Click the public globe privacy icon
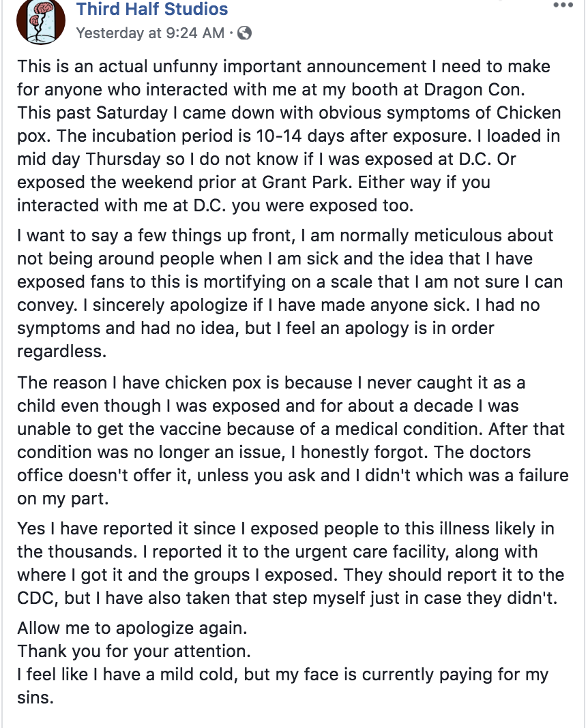The image size is (588, 728). [244, 32]
